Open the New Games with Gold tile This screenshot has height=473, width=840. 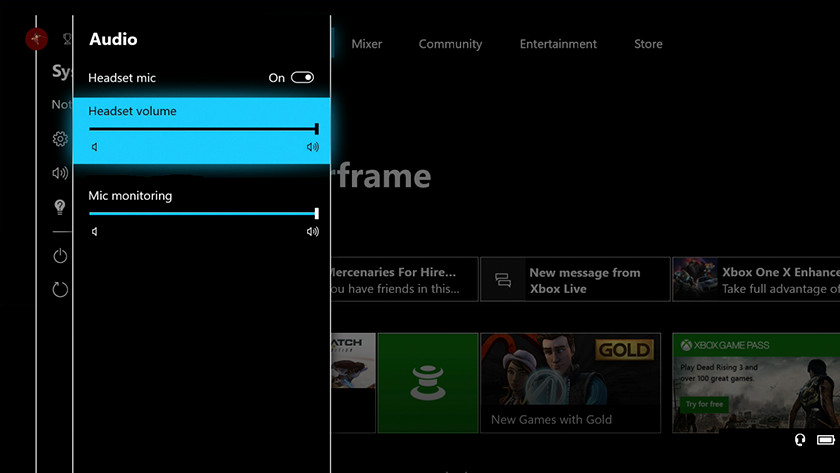point(570,383)
